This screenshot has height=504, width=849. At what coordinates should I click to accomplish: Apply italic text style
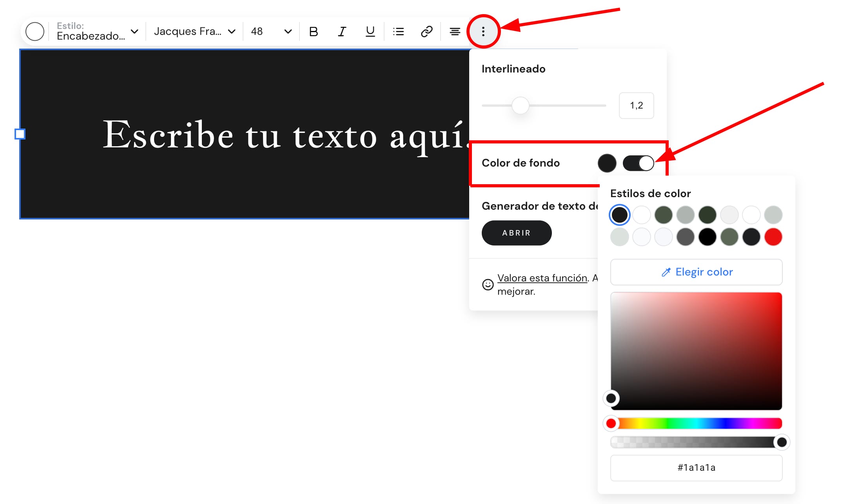coord(342,31)
